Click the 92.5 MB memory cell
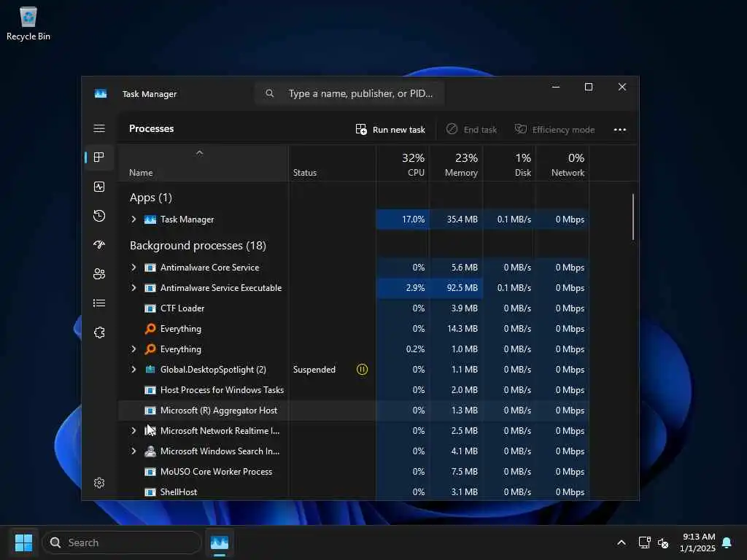 point(456,287)
